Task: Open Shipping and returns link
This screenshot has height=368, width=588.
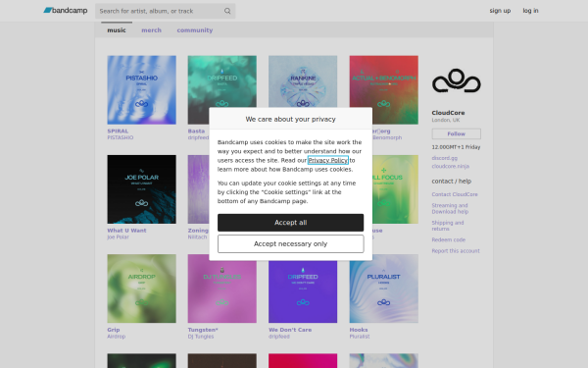Action: tap(448, 226)
